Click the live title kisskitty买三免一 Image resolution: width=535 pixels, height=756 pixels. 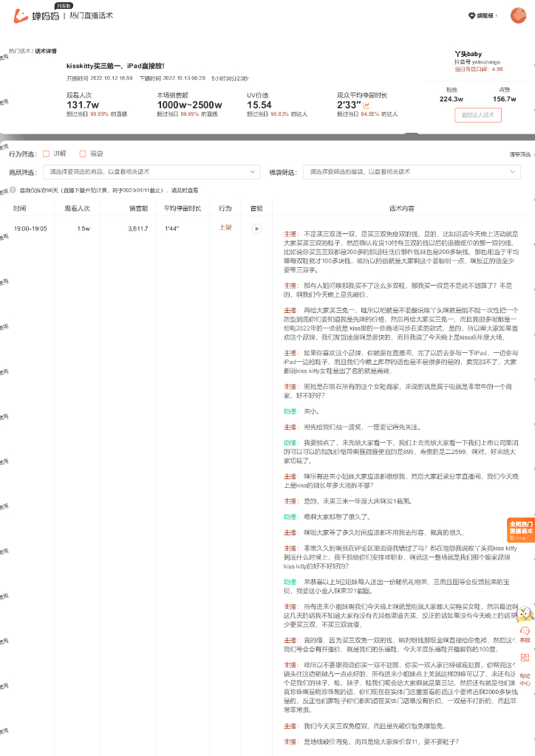point(115,66)
